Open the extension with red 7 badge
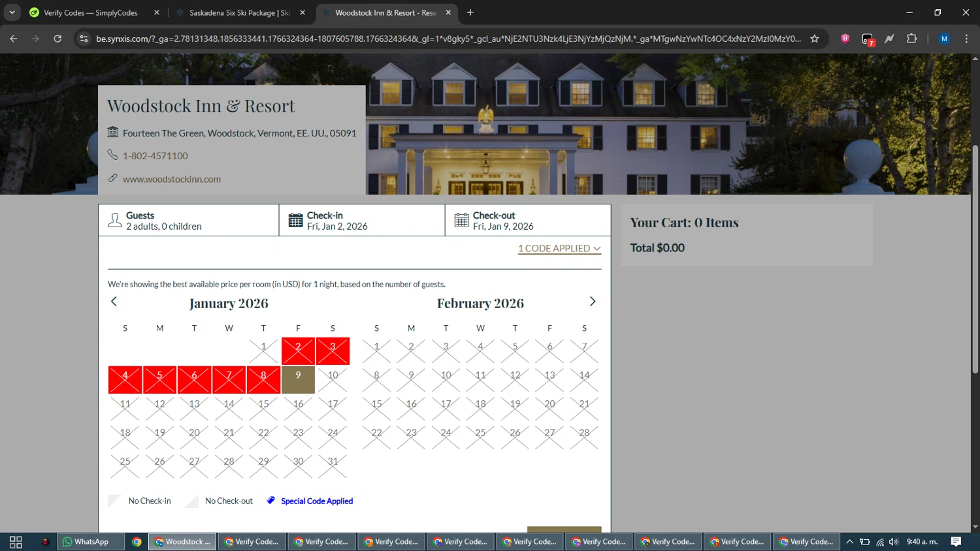This screenshot has width=980, height=551. (x=868, y=39)
